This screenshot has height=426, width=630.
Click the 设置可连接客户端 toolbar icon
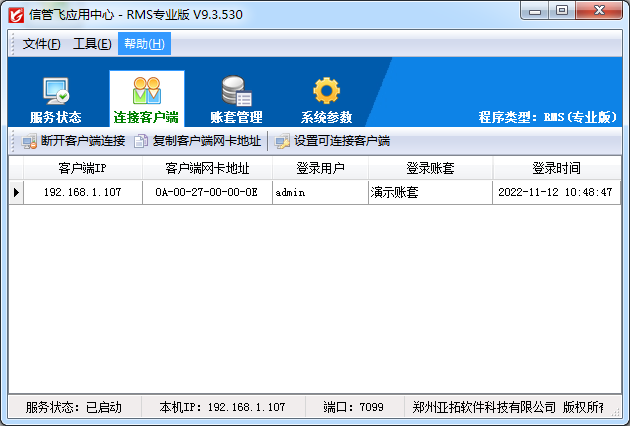(x=283, y=141)
